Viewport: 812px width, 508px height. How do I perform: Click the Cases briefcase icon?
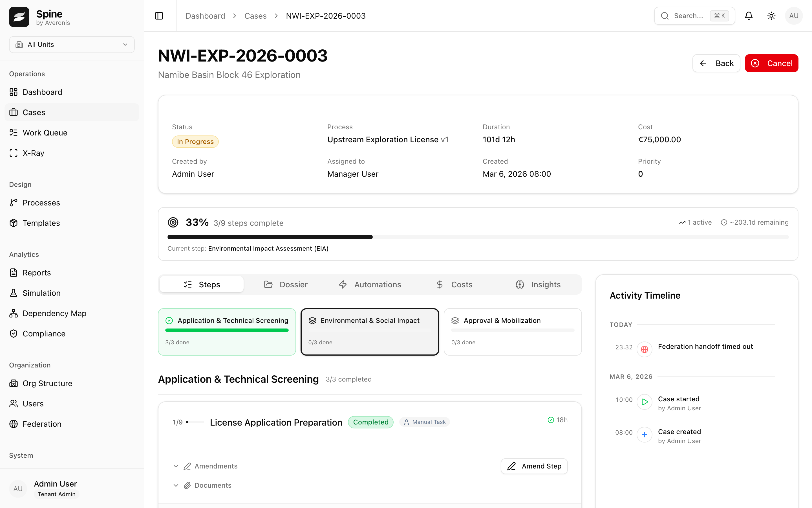click(14, 112)
